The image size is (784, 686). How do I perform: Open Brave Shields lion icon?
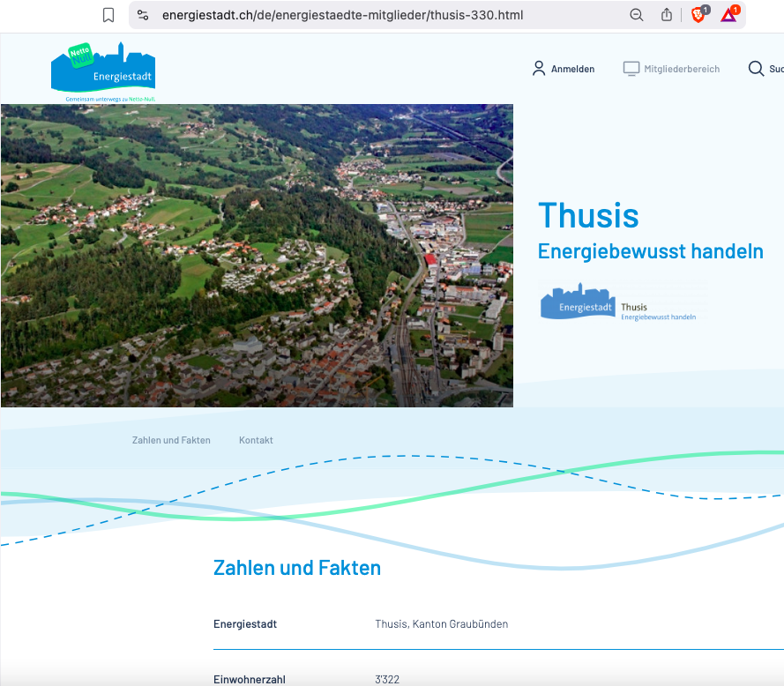(x=698, y=15)
